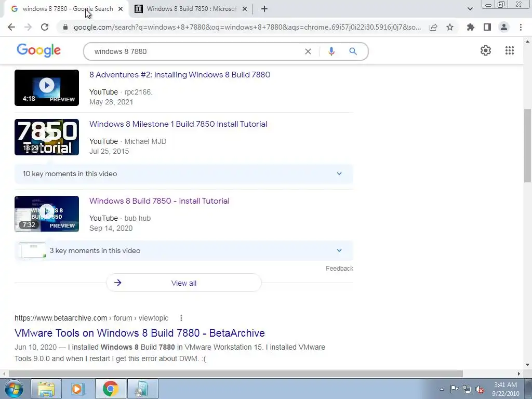Open the Chrome profile avatar
This screenshot has height=399, width=532.
pos(504,27)
